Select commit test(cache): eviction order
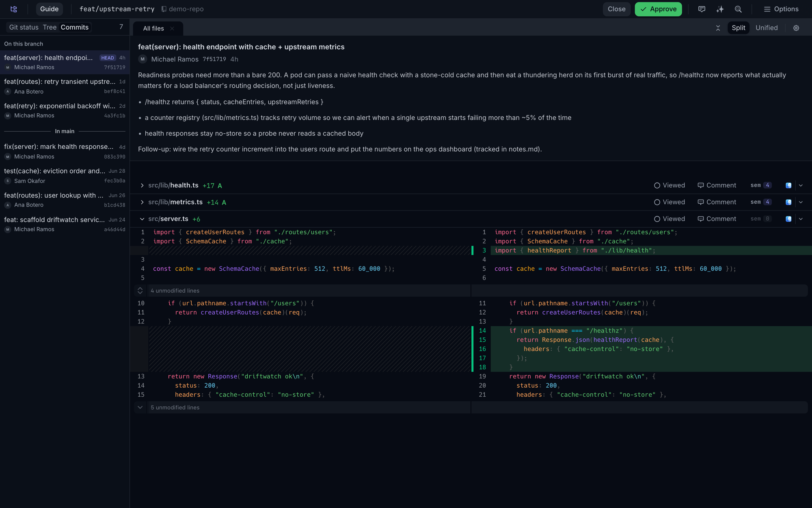This screenshot has height=508, width=812. pyautogui.click(x=65, y=176)
